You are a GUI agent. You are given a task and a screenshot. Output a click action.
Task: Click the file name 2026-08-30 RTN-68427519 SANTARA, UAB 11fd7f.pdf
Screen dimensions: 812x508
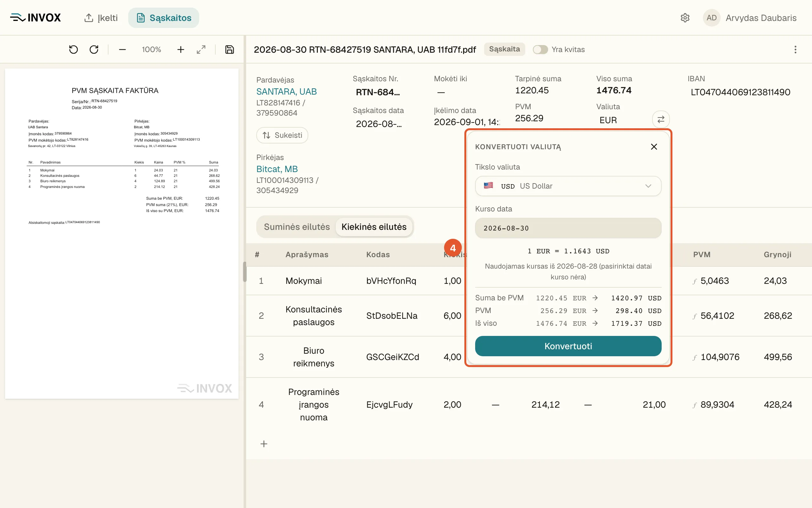click(x=365, y=50)
